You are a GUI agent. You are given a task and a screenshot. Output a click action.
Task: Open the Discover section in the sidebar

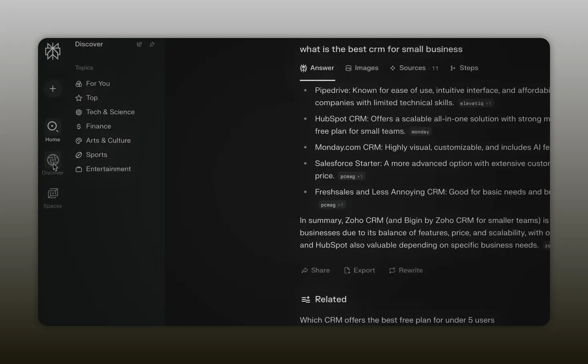(x=53, y=164)
